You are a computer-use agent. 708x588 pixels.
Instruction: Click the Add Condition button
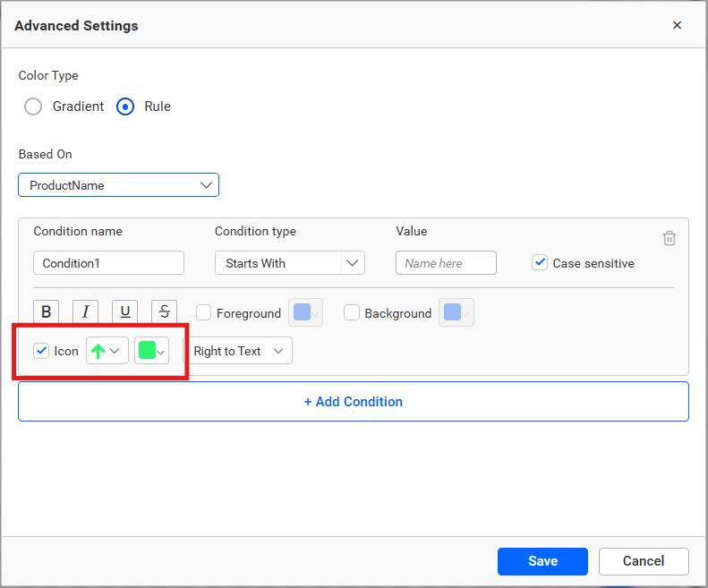click(354, 402)
